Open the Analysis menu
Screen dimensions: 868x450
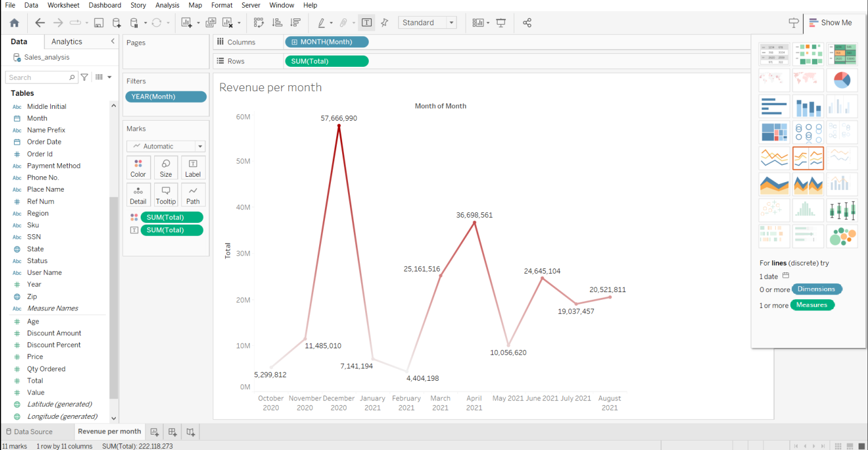[x=167, y=5]
